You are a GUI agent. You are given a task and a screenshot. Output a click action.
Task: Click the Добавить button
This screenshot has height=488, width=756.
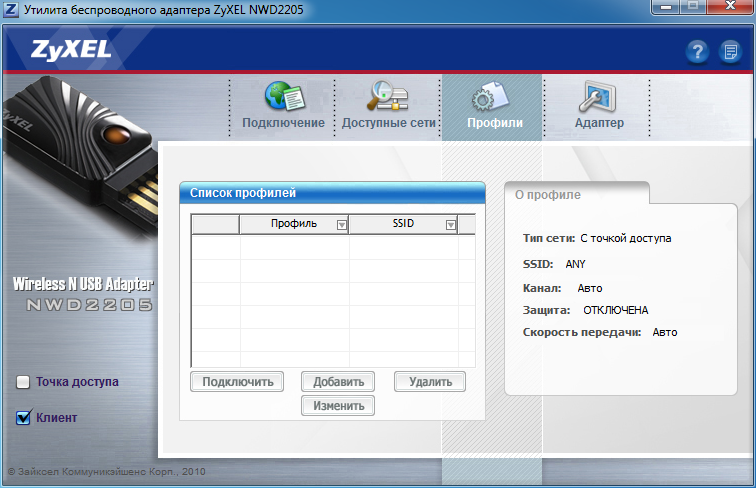coord(338,382)
